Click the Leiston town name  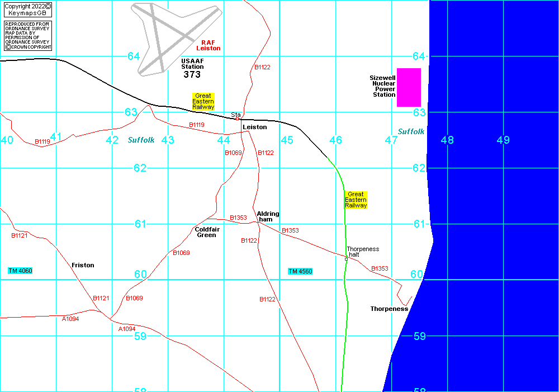point(254,127)
